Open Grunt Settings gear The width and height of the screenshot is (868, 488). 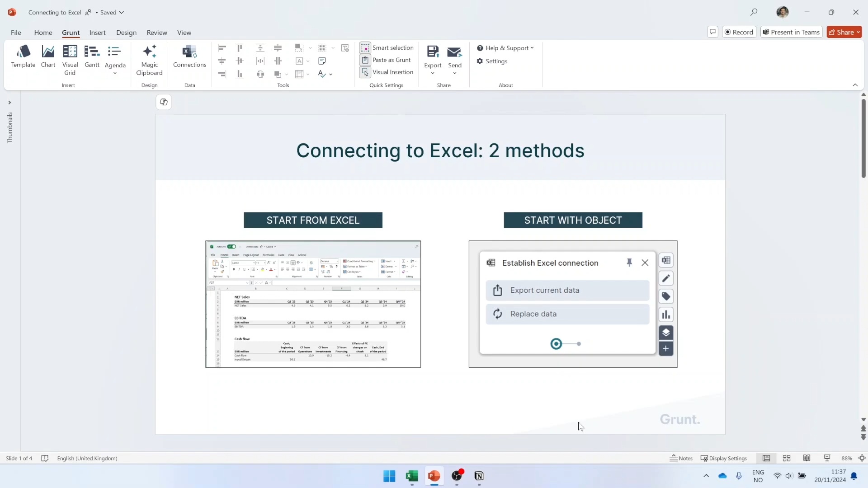(x=492, y=61)
